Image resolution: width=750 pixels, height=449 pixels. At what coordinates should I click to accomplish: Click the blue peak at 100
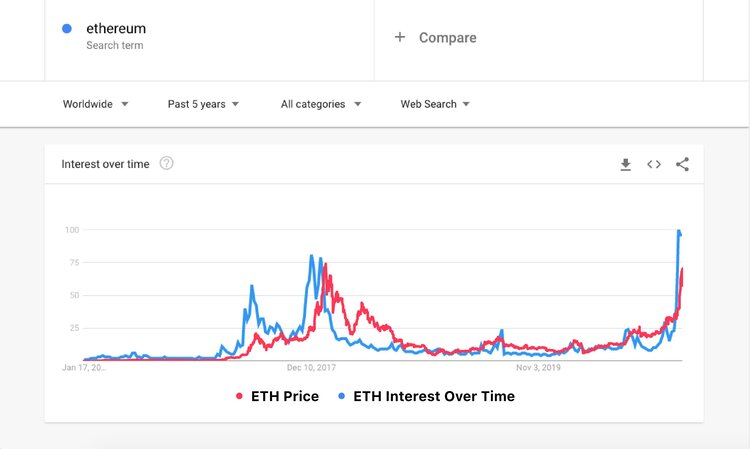[680, 232]
